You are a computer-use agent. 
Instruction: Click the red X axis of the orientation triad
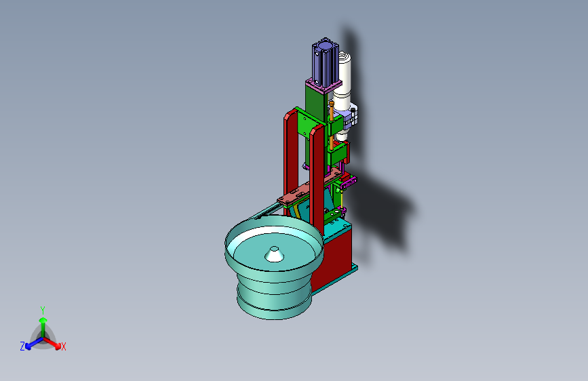pyautogui.click(x=52, y=343)
